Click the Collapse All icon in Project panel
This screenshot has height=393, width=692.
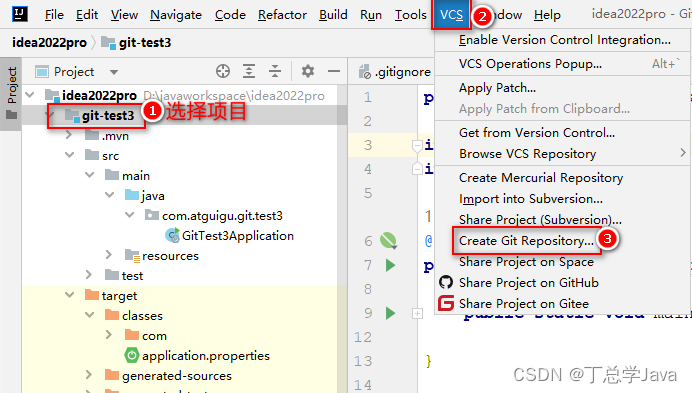pyautogui.click(x=275, y=71)
